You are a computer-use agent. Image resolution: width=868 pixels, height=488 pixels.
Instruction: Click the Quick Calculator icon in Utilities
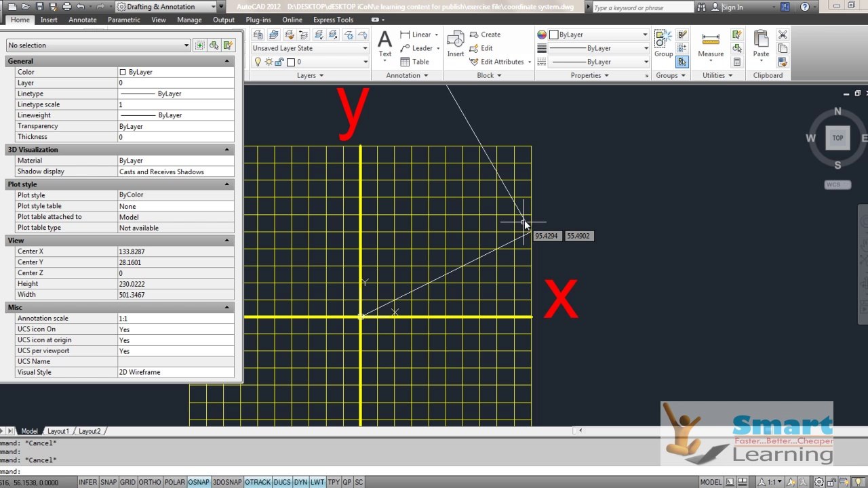click(737, 62)
